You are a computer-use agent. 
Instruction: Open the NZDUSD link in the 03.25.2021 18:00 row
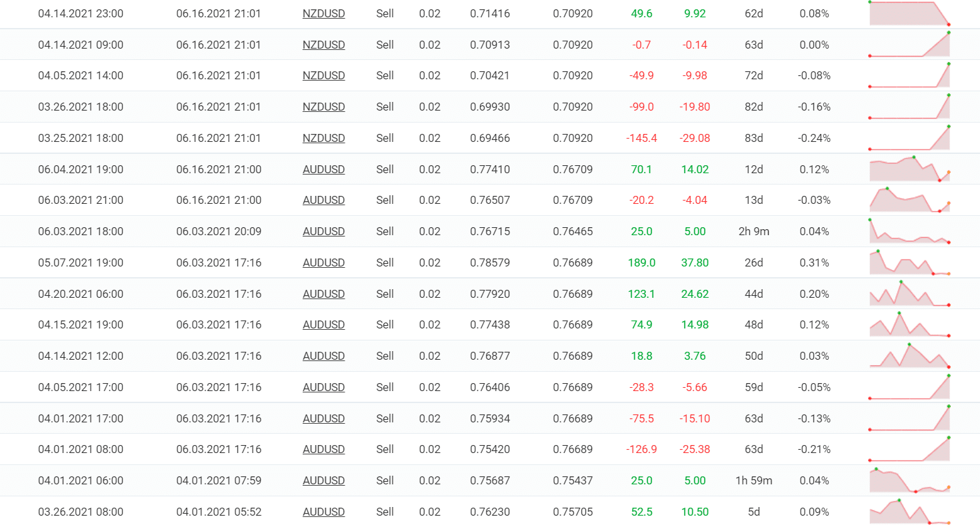(323, 138)
